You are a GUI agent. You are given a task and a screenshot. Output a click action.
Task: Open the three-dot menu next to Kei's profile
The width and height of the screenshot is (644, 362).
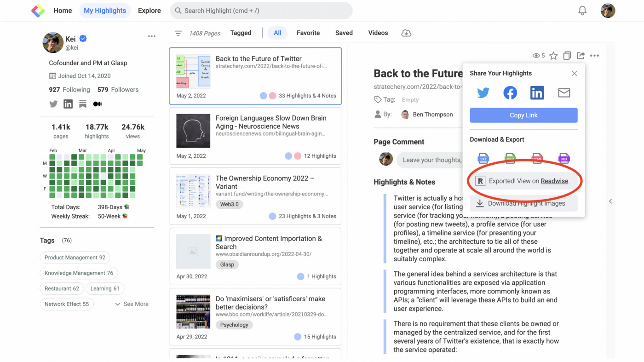tap(151, 36)
